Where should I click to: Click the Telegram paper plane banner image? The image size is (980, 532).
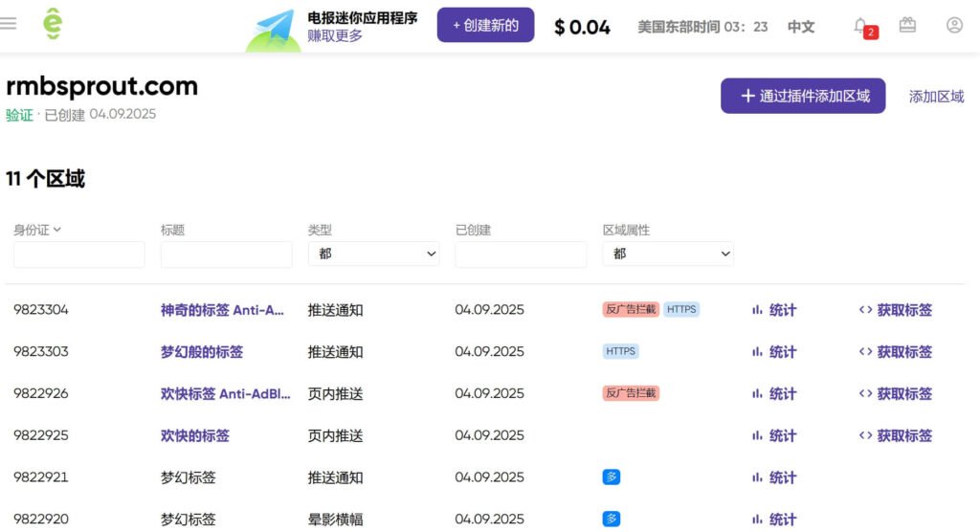(x=274, y=30)
